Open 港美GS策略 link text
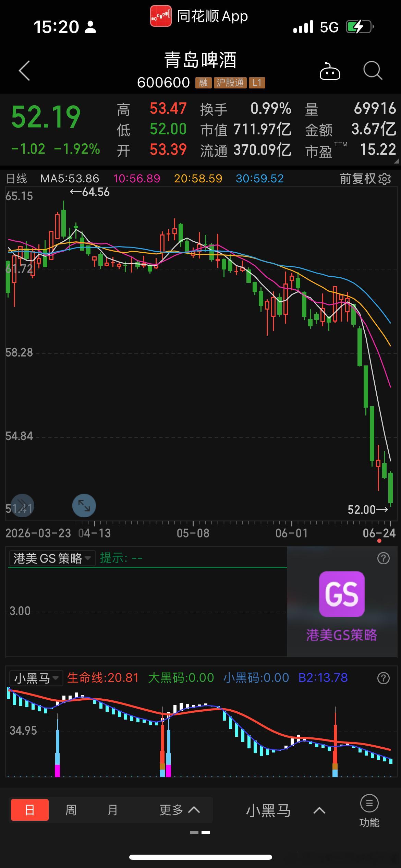The image size is (401, 868). 342,635
